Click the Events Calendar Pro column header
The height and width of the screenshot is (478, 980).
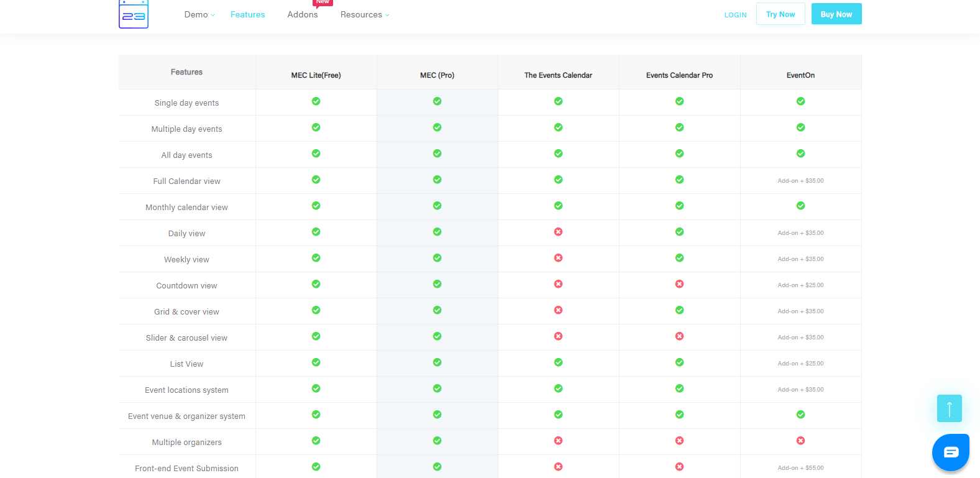(x=679, y=75)
